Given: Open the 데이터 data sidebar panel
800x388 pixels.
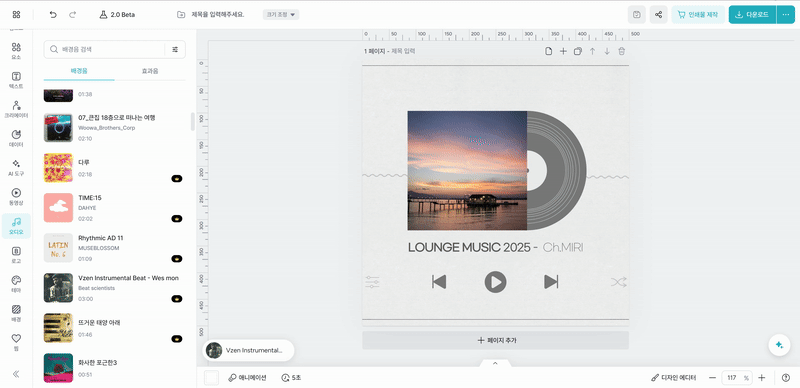Looking at the screenshot, I should 16,138.
